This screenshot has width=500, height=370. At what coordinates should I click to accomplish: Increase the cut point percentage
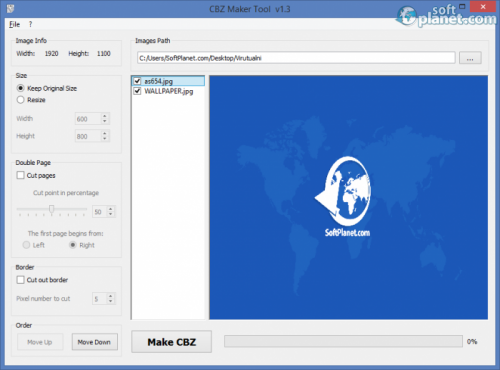pos(111,209)
